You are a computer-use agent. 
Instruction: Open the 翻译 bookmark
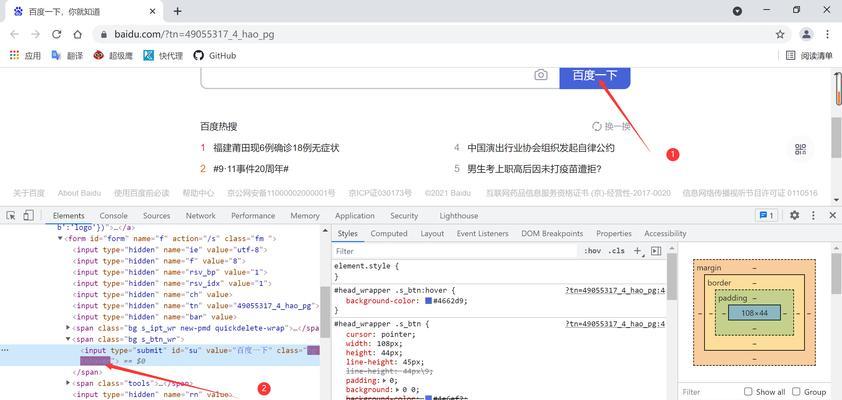pos(67,55)
